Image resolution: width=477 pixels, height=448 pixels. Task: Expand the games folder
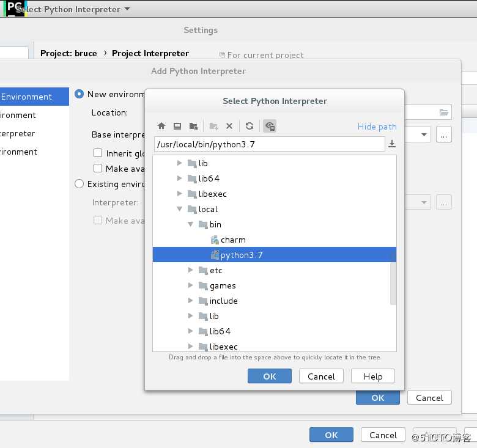(190, 285)
